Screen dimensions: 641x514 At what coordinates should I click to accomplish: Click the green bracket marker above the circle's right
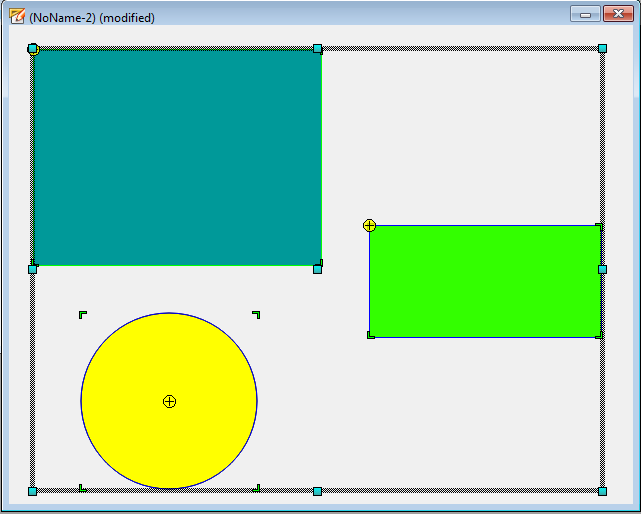tap(256, 315)
